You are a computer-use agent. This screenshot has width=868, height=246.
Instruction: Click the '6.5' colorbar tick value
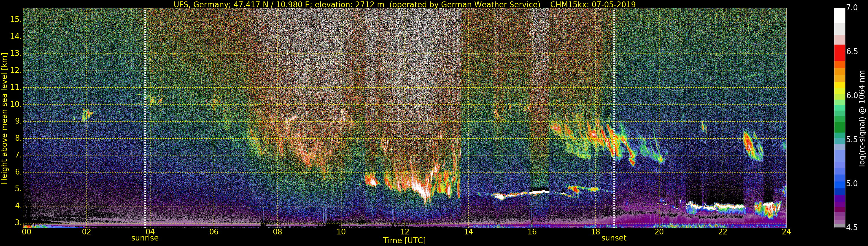tap(852, 51)
